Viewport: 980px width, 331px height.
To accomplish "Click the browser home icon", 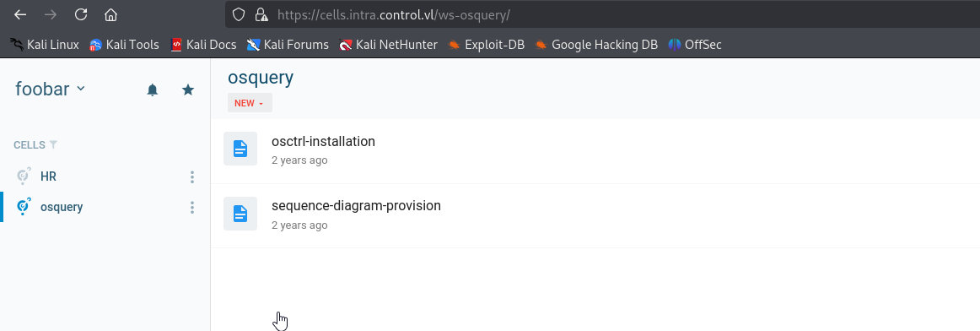I will click(x=110, y=14).
